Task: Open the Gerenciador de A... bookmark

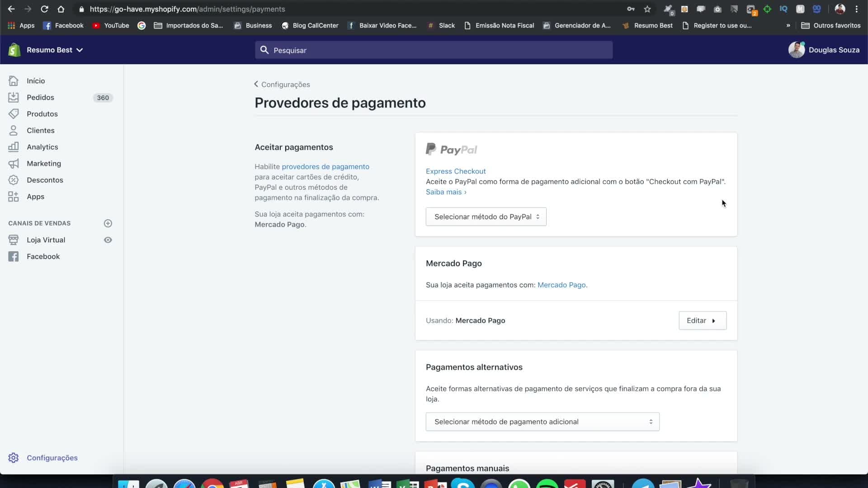Action: click(x=577, y=25)
